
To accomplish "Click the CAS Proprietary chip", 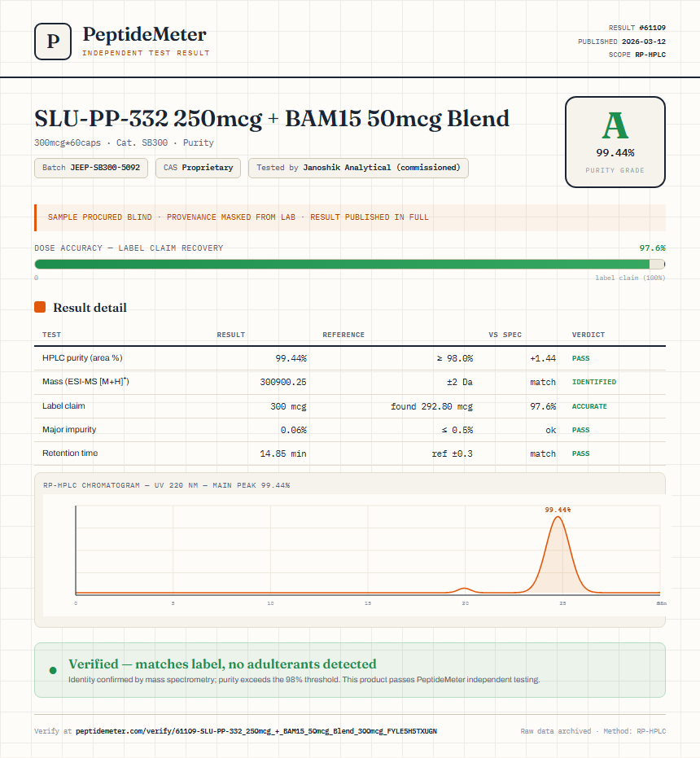I will click(x=199, y=168).
